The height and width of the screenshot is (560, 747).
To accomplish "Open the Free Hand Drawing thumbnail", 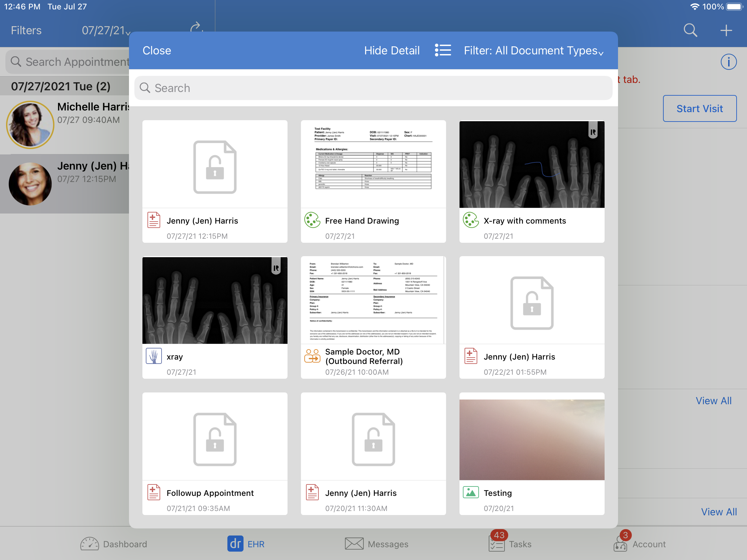I will tap(373, 164).
